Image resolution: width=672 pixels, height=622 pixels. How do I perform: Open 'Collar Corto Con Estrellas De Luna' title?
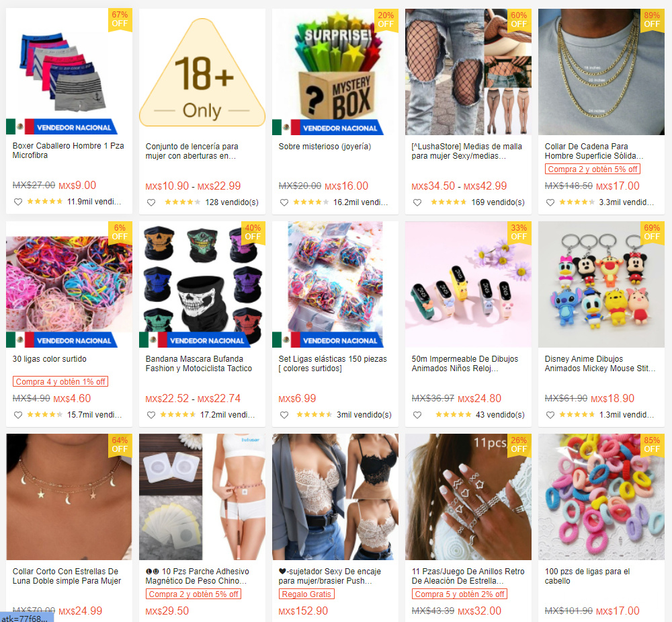[67, 576]
